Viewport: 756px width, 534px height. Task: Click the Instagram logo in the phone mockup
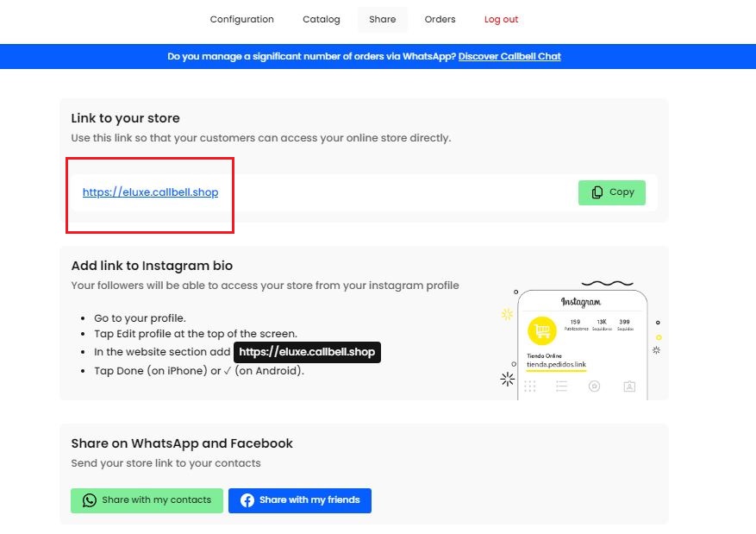click(580, 302)
